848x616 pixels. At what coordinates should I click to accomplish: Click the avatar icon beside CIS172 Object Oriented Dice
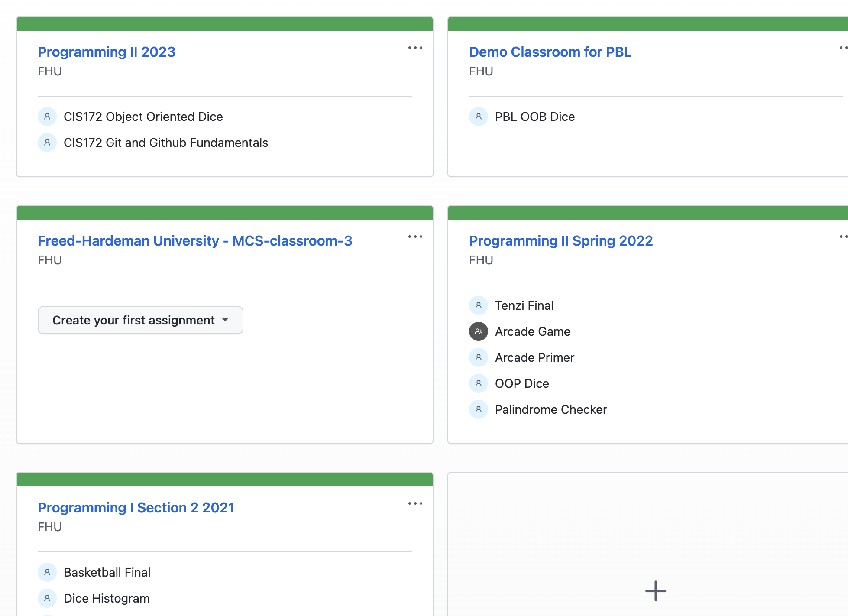[x=47, y=116]
